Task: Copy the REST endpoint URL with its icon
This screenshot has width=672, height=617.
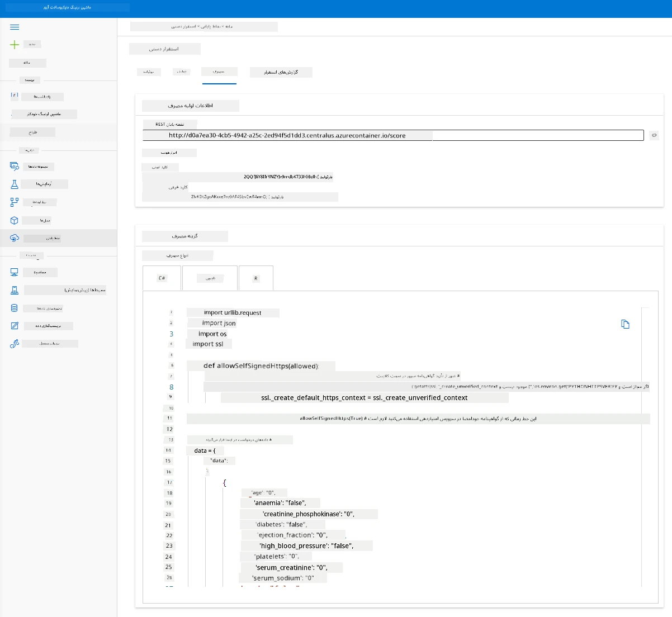Action: tap(654, 135)
